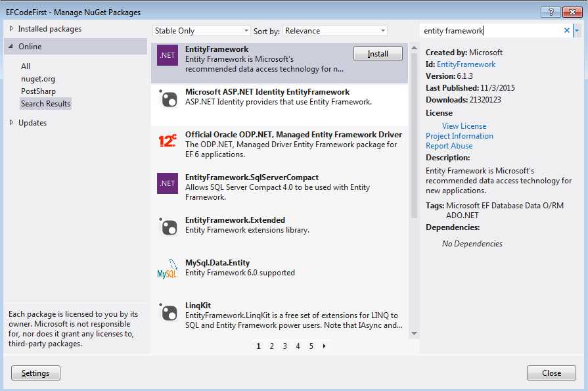Go to results page 5
This screenshot has width=588, height=391.
[x=311, y=346]
